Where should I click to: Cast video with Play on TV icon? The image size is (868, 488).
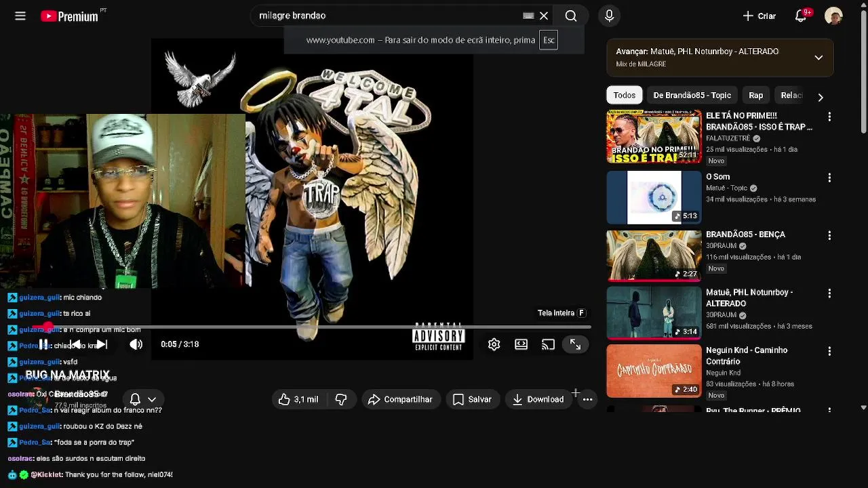pos(548,344)
